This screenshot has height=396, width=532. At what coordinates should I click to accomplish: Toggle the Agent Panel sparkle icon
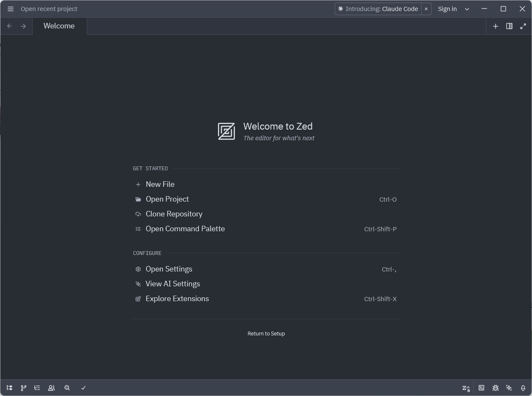tap(509, 388)
